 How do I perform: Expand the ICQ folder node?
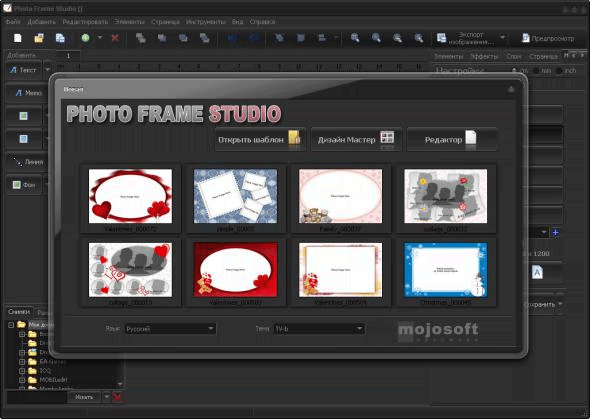22,371
